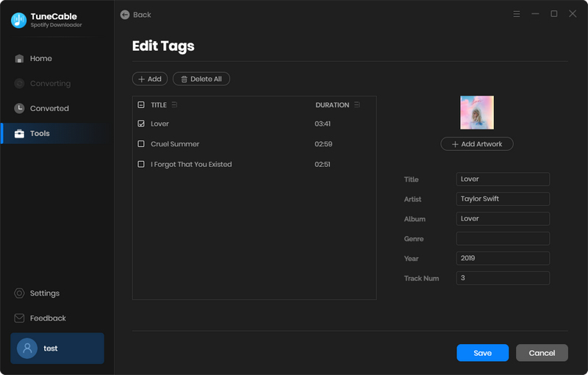588x375 pixels.
Task: Maximize the TuneCable window
Action: point(554,14)
